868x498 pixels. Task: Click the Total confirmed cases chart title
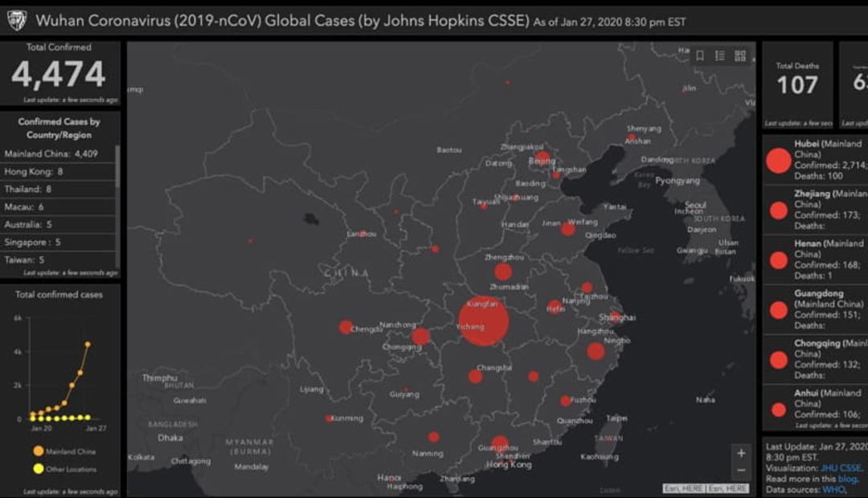[59, 294]
